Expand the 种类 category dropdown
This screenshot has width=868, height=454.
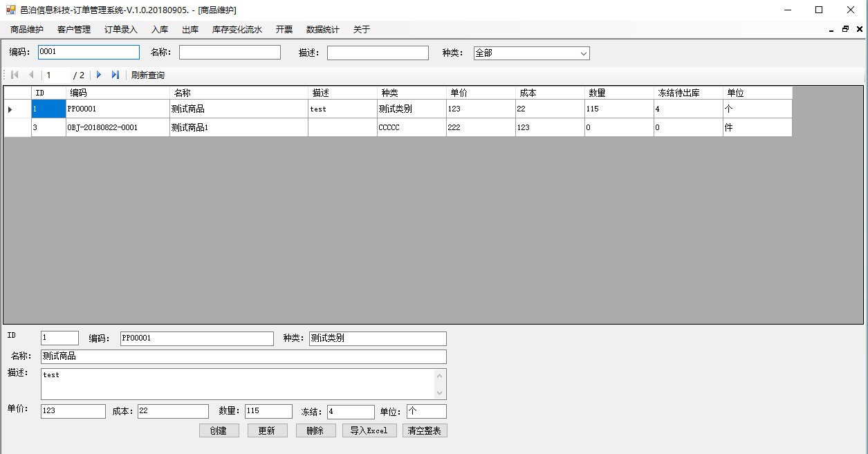(583, 53)
